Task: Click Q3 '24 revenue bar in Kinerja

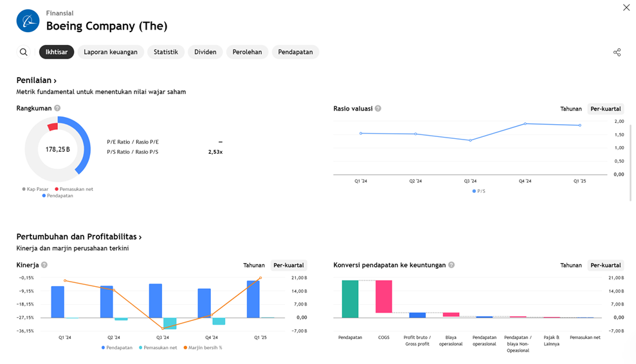Action: [156, 301]
